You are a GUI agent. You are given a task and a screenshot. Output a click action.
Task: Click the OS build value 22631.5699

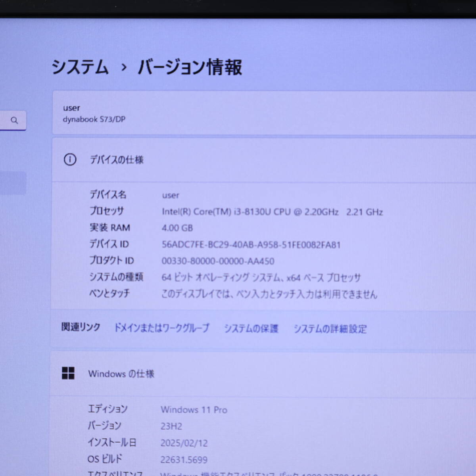[x=184, y=460]
